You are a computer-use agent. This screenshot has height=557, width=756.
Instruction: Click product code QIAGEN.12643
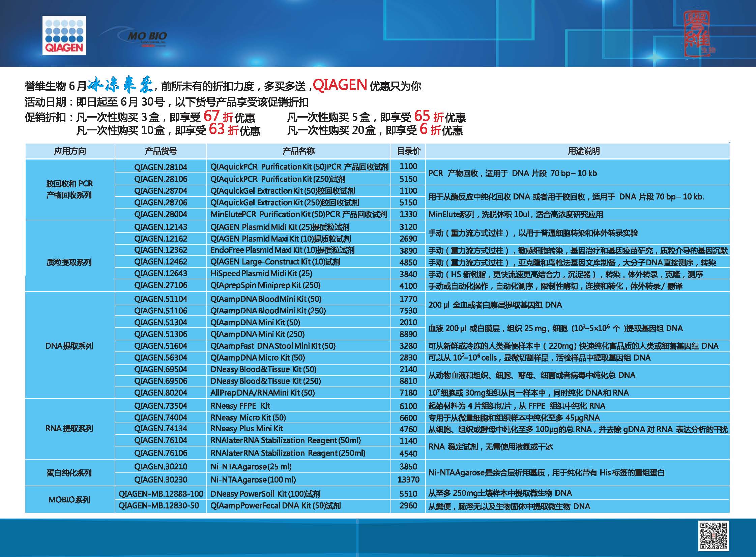click(161, 273)
